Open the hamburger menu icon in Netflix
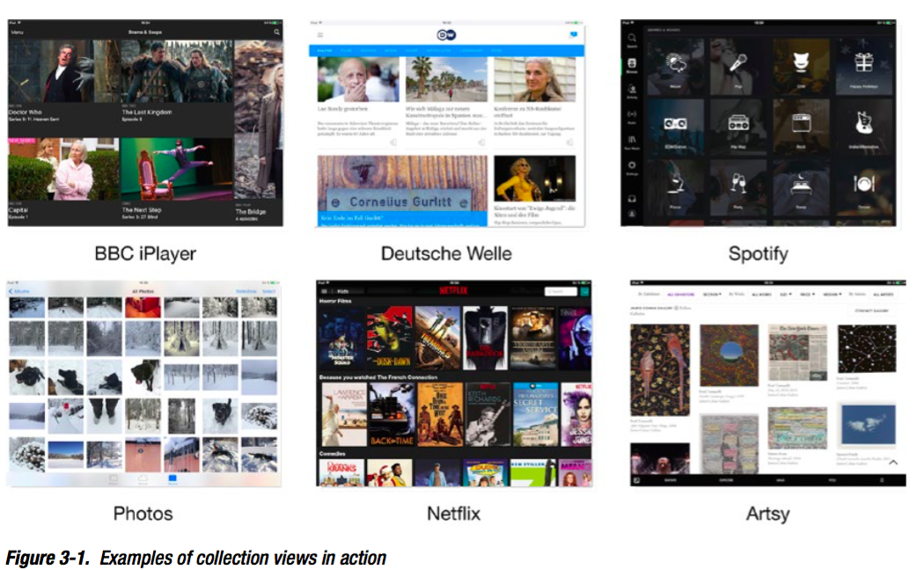Screen dimensions: 924x570 tap(324, 291)
